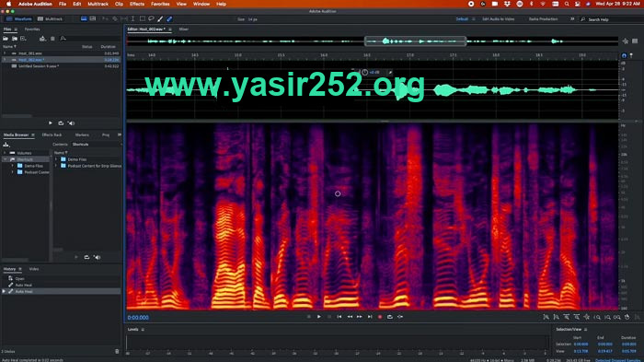Collapse the Shortcuts tree item
Image resolution: width=644 pixels, height=362 pixels.
pos(5,159)
